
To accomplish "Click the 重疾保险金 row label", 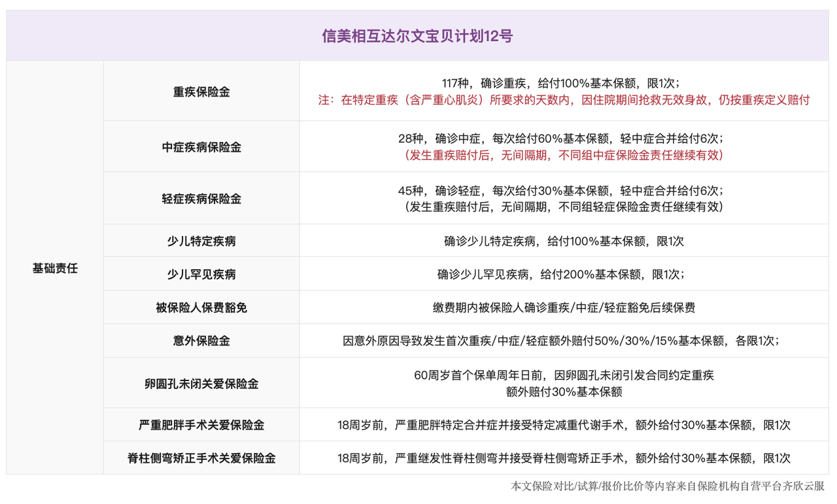I will 201,92.
